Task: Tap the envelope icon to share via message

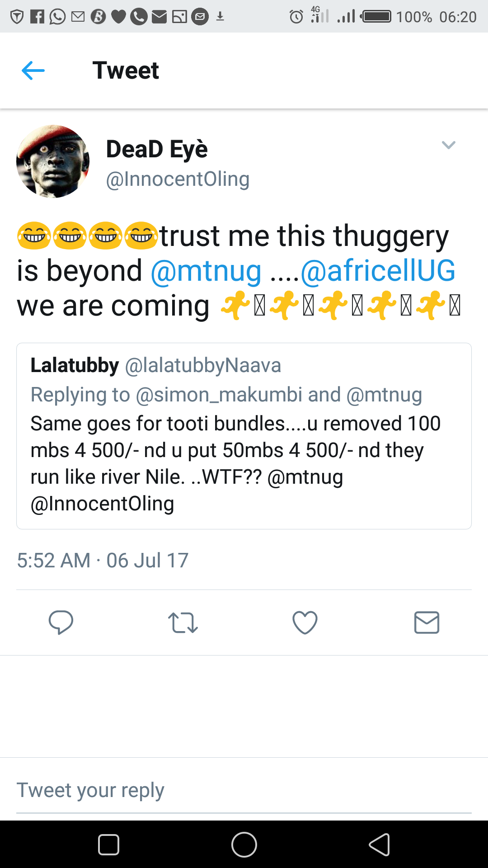Action: (427, 623)
